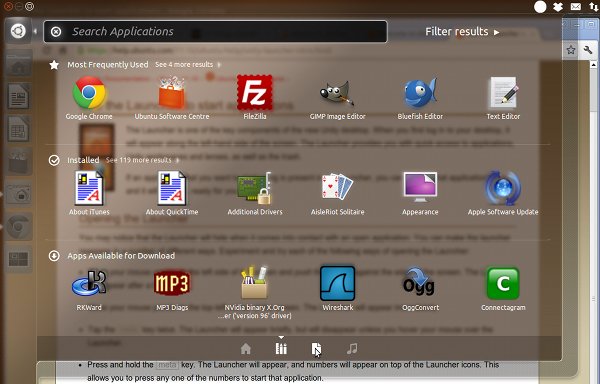Open About QuickTime entry

pos(172,193)
